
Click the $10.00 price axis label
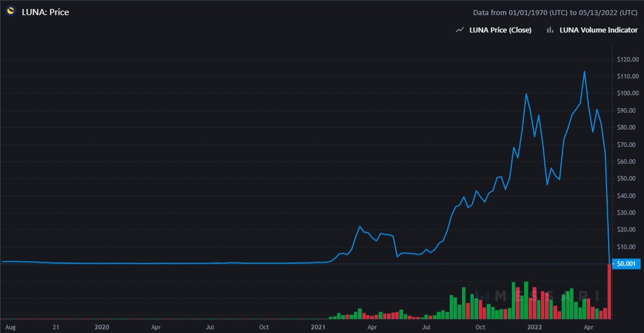point(628,247)
